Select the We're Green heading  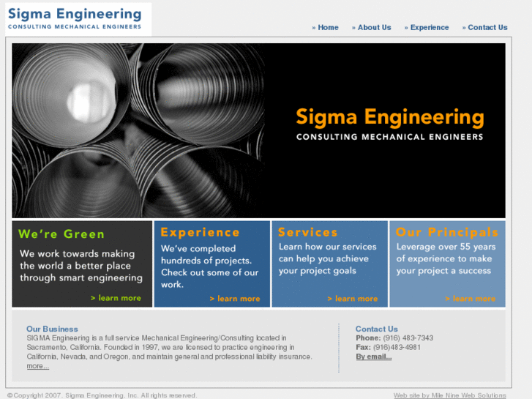tap(61, 234)
